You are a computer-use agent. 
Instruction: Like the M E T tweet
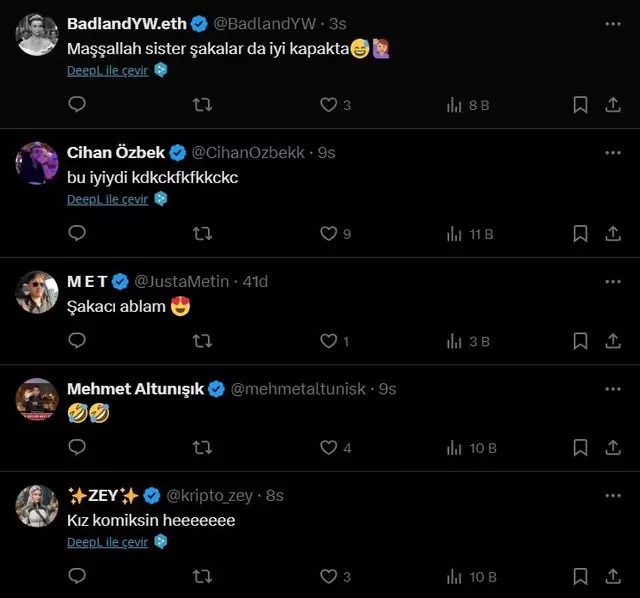pyautogui.click(x=329, y=341)
